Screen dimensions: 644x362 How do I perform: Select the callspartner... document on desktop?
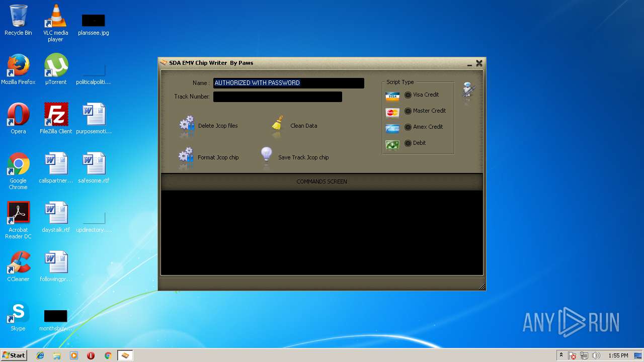tap(56, 168)
